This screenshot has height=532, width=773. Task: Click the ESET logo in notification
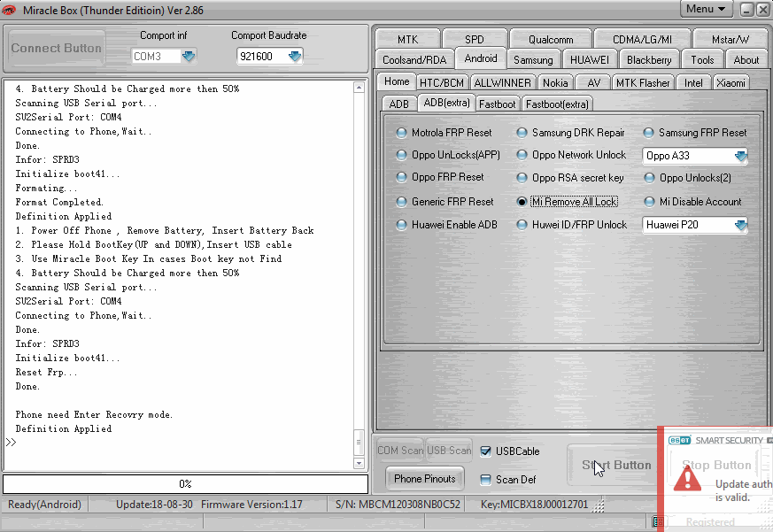click(679, 440)
